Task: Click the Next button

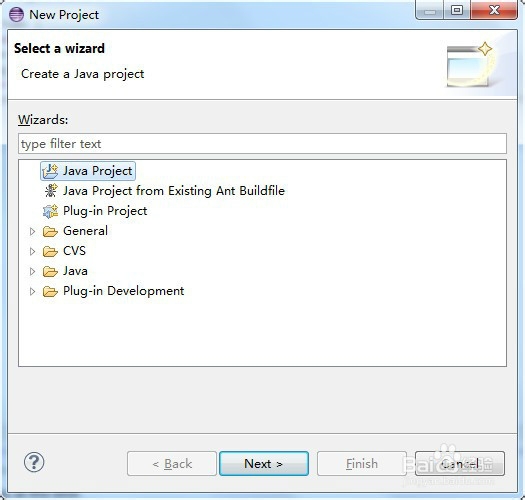Action: point(264,463)
